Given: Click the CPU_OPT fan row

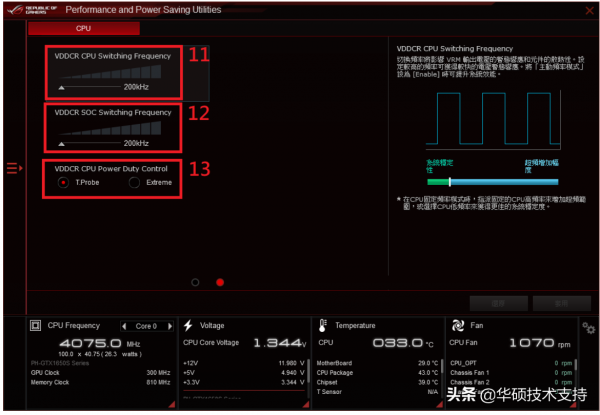Looking at the screenshot, I should tap(511, 363).
